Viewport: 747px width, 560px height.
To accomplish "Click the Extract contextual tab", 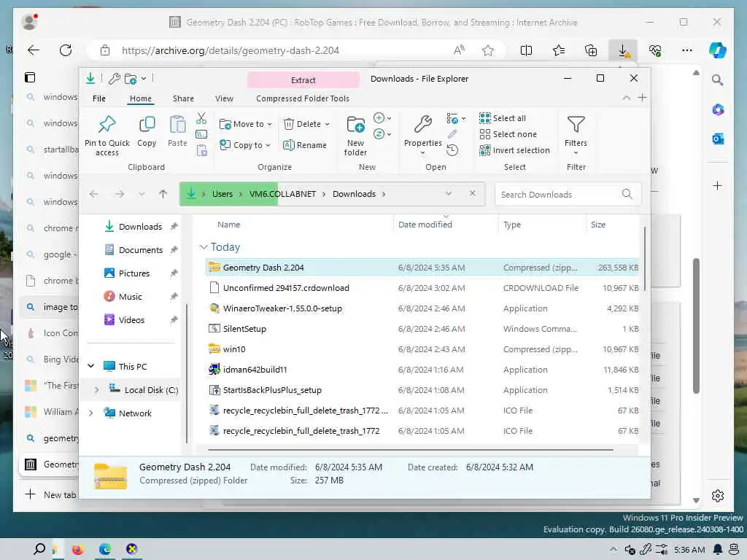I will [303, 80].
